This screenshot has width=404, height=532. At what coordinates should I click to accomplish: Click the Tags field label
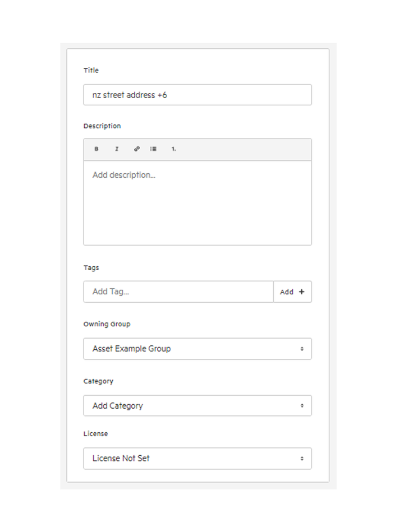click(91, 268)
